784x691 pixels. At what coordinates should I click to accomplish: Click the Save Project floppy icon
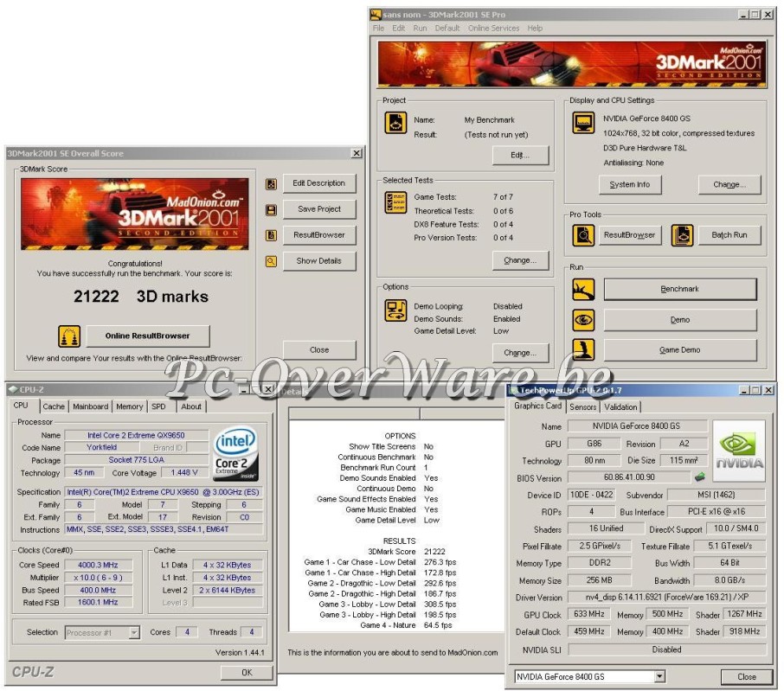(x=271, y=210)
